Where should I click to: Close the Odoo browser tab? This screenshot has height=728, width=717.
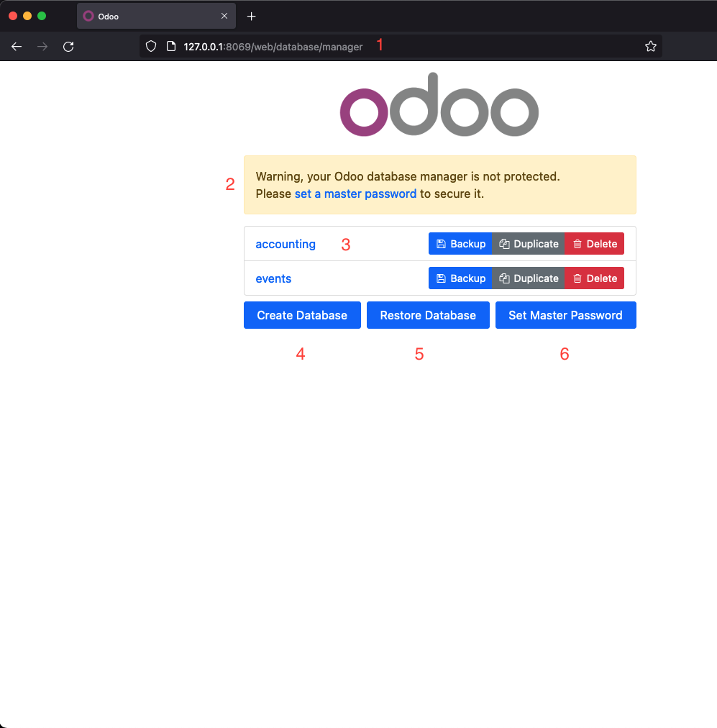pyautogui.click(x=224, y=16)
